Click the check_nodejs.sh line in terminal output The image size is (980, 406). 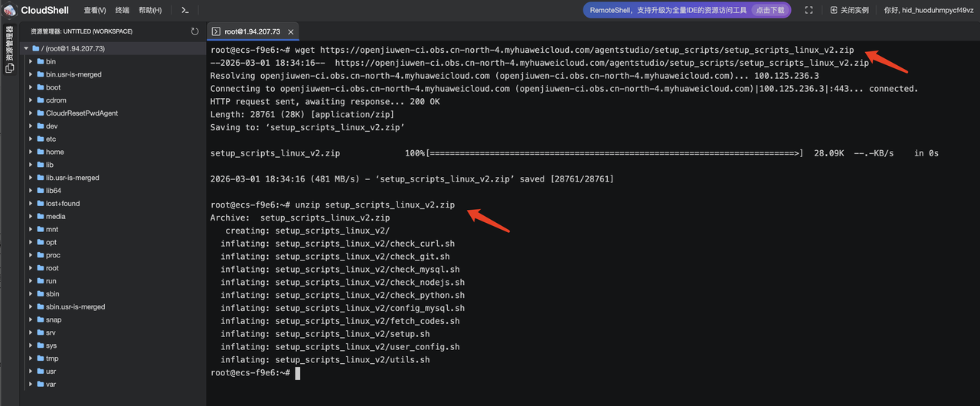click(x=343, y=283)
